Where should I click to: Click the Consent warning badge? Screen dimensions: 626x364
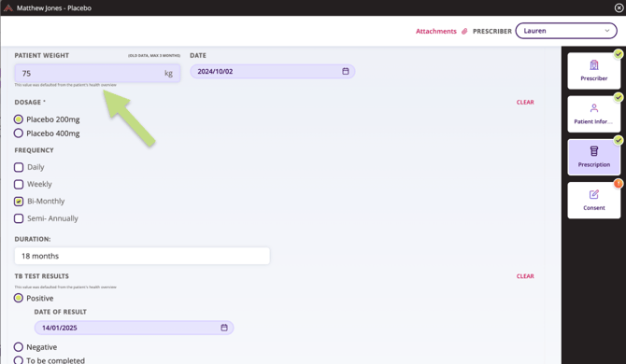tap(618, 183)
